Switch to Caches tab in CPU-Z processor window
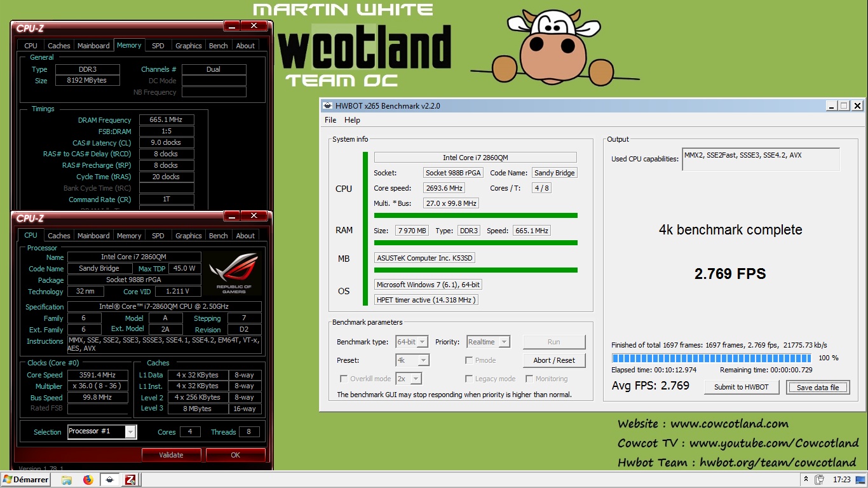 click(59, 236)
